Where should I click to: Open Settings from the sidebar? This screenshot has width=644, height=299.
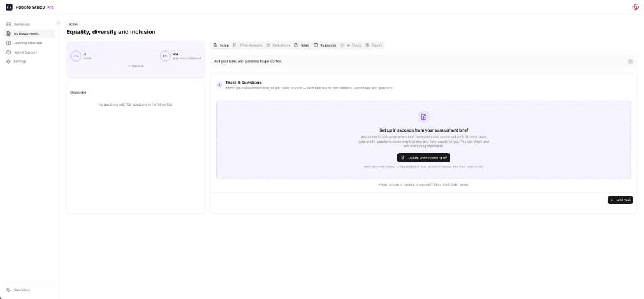pos(29,61)
